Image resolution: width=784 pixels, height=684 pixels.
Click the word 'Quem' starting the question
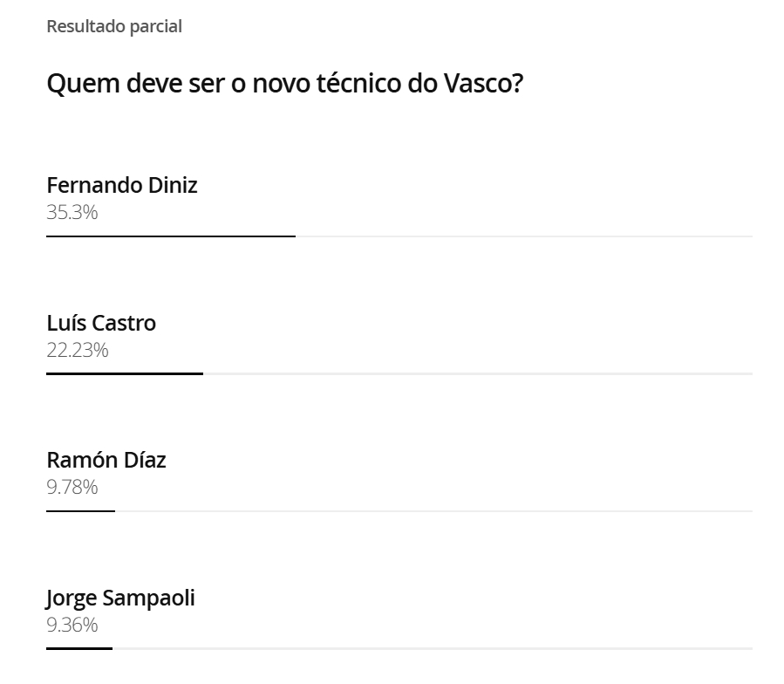coord(83,84)
